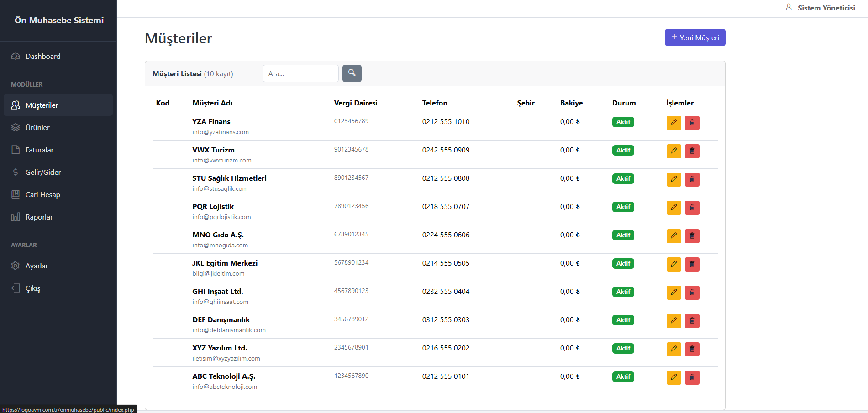
Task: Click the Telefon column header
Action: pyautogui.click(x=435, y=103)
